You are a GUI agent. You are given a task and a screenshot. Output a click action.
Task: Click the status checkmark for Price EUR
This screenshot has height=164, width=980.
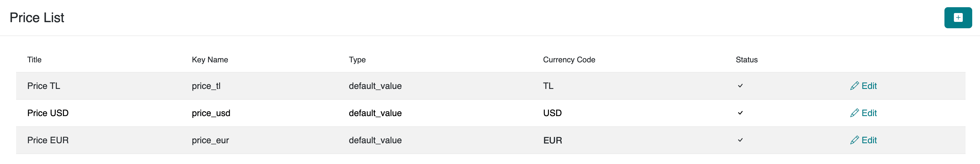point(740,140)
